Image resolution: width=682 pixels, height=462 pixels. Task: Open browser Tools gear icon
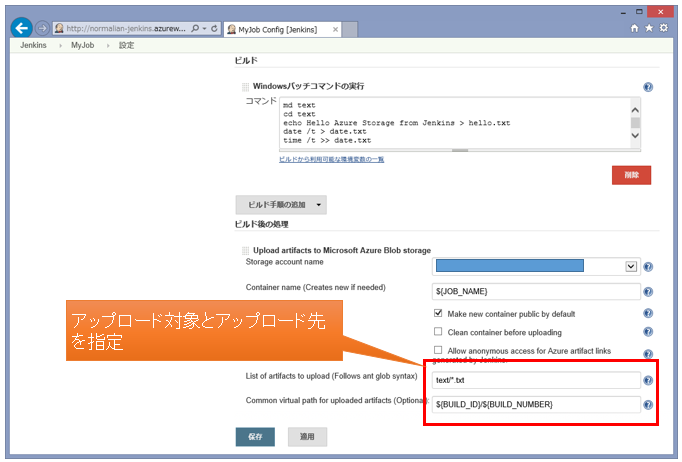tap(664, 28)
